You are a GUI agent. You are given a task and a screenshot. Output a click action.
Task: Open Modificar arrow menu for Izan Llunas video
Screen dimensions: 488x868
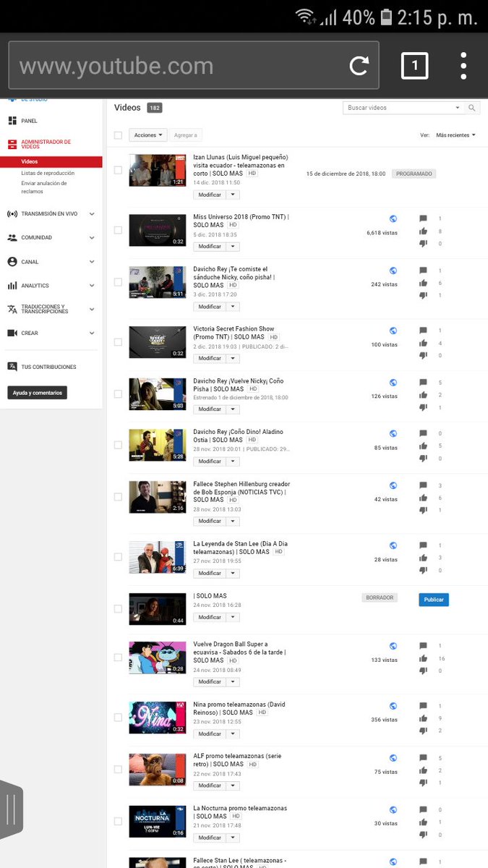point(233,195)
